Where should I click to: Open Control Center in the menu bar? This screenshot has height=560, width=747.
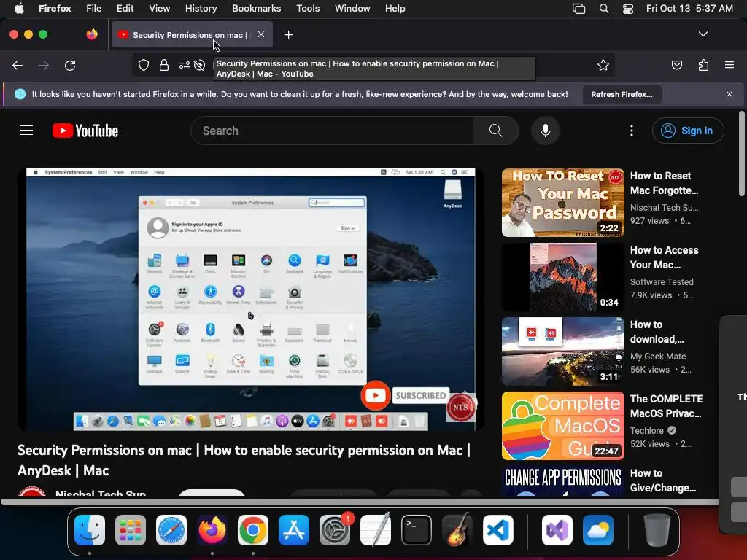point(628,8)
